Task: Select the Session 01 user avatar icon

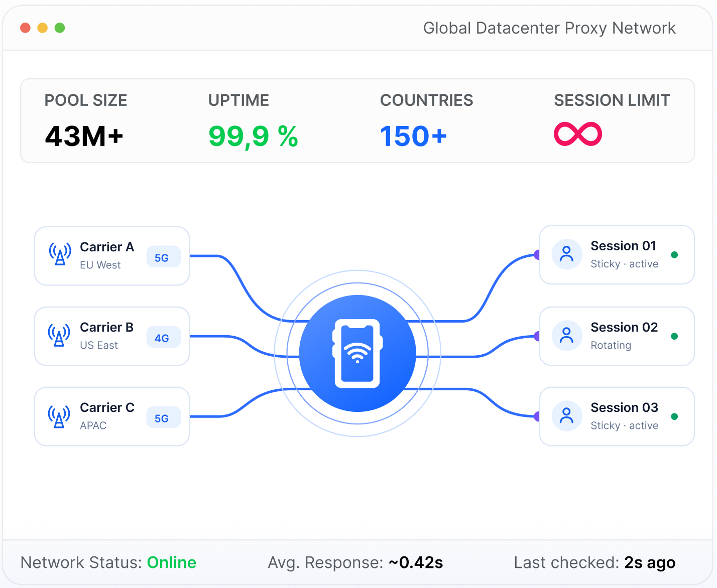Action: pos(567,254)
